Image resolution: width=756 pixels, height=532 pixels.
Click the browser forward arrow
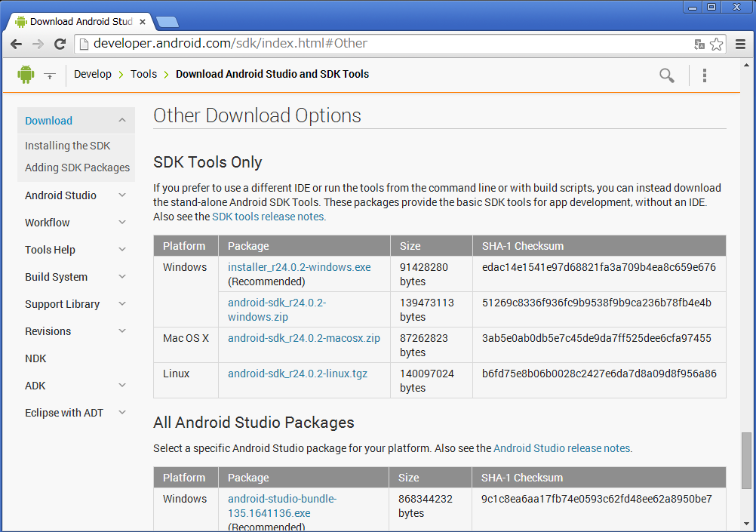(x=38, y=45)
